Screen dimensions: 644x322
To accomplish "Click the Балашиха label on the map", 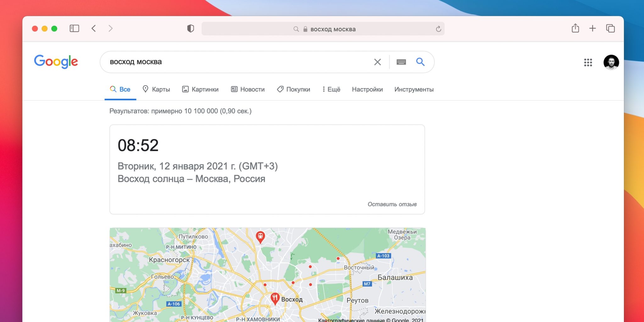I will 395,277.
